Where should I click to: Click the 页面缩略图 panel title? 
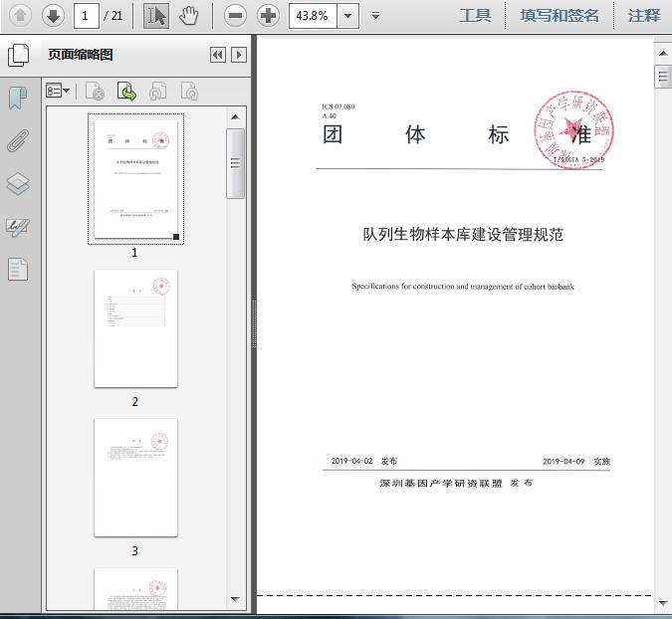81,55
